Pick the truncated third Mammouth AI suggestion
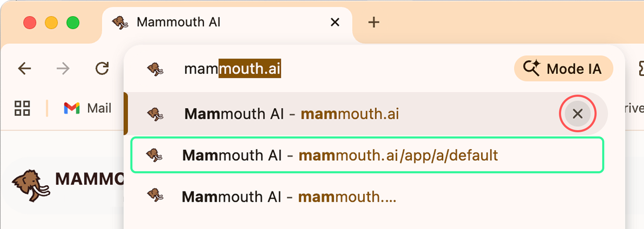This screenshot has height=229, width=644. coord(289,197)
